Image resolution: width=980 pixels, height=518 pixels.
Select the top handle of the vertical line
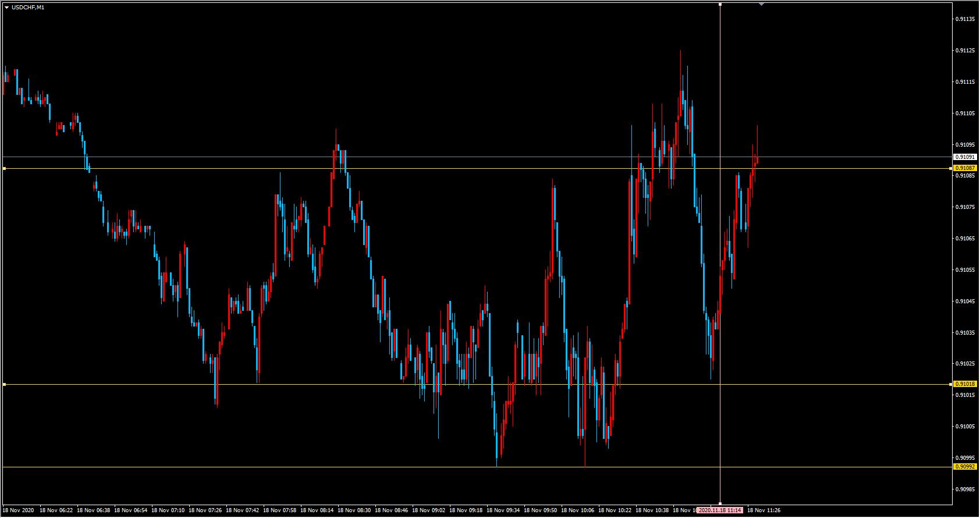[x=720, y=4]
